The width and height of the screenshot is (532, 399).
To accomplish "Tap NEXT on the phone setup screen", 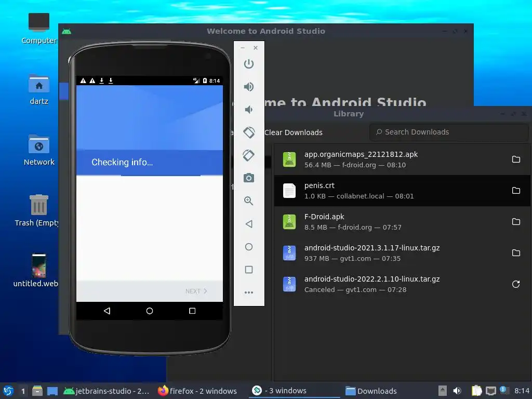I will pos(196,291).
